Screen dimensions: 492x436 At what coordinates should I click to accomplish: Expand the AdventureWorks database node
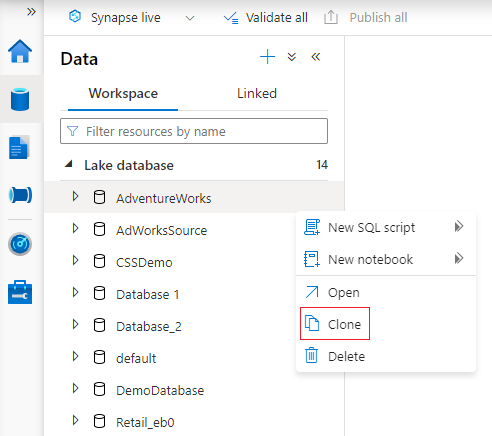[x=76, y=197]
